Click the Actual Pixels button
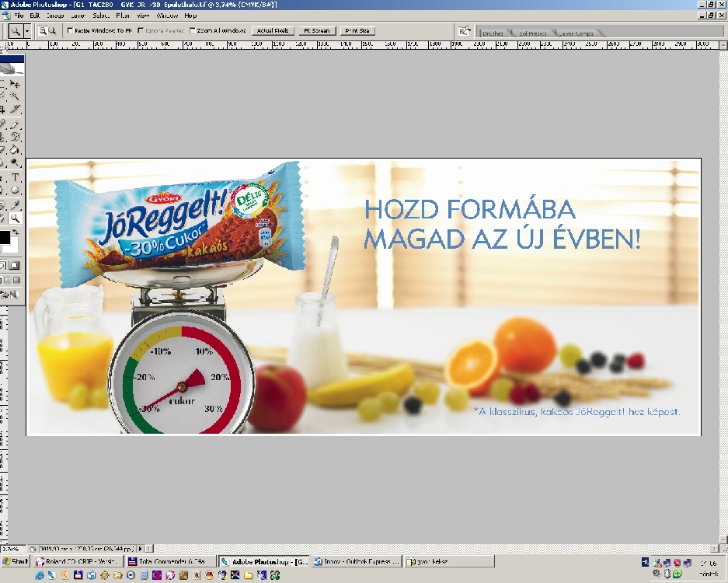Screen dimensions: 728x583 coord(273,31)
